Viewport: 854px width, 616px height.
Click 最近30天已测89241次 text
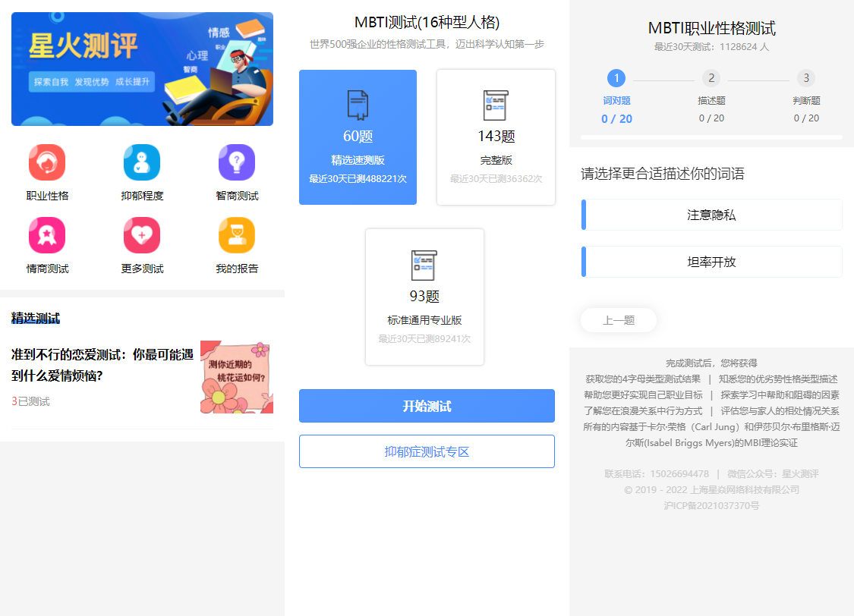424,338
